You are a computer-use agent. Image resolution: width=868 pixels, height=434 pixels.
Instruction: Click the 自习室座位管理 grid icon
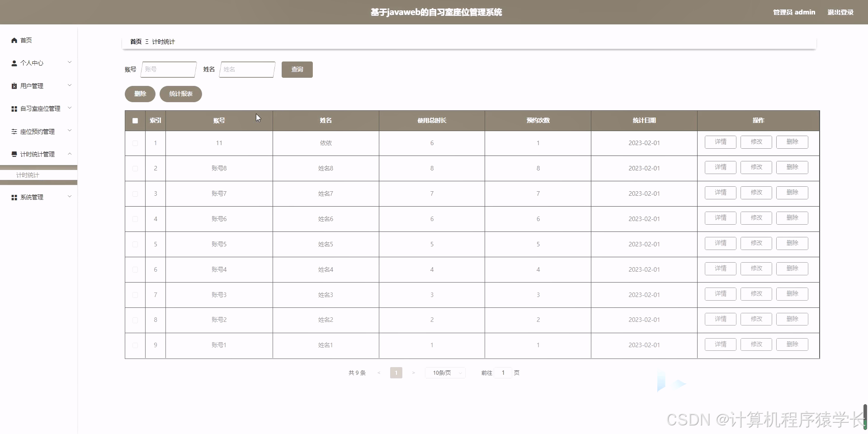click(x=14, y=109)
